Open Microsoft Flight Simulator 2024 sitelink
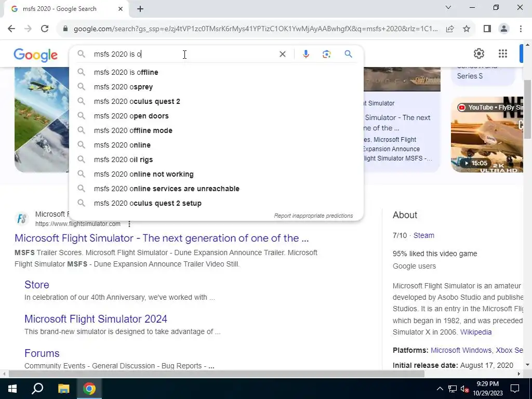Image resolution: width=532 pixels, height=399 pixels. (96, 319)
